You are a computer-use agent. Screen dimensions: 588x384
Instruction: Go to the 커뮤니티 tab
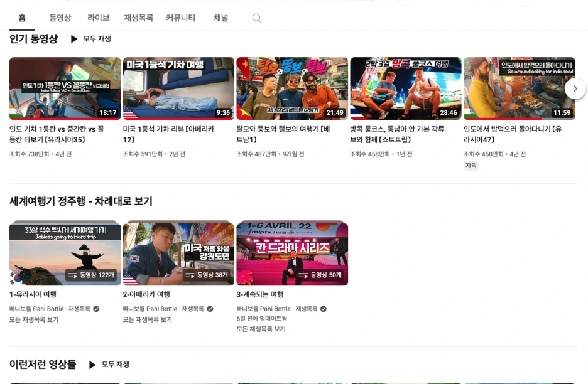180,18
